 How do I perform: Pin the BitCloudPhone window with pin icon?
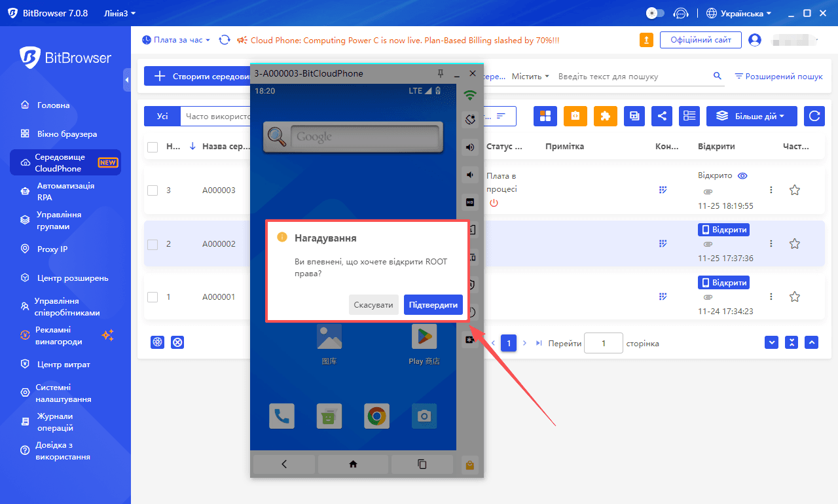point(441,73)
